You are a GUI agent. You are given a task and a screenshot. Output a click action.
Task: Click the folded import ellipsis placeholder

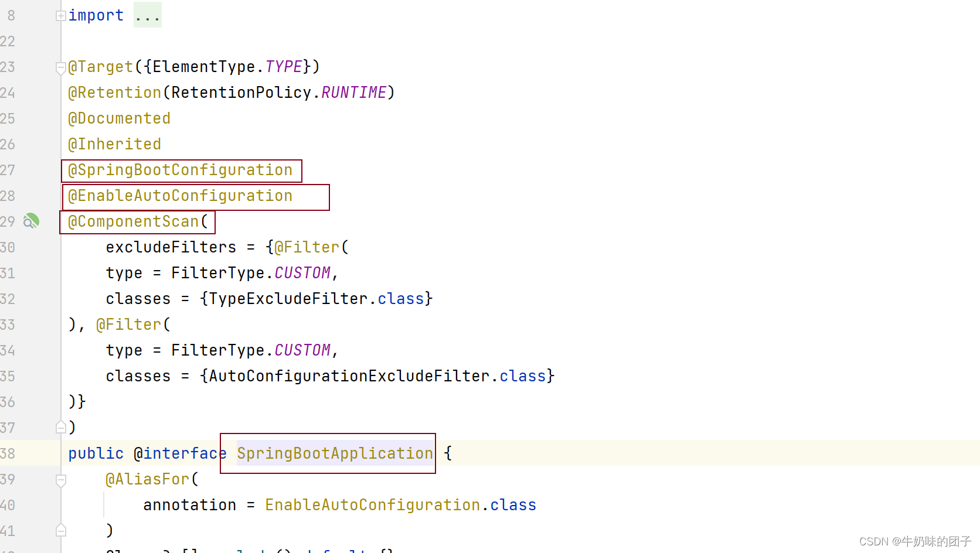point(147,15)
